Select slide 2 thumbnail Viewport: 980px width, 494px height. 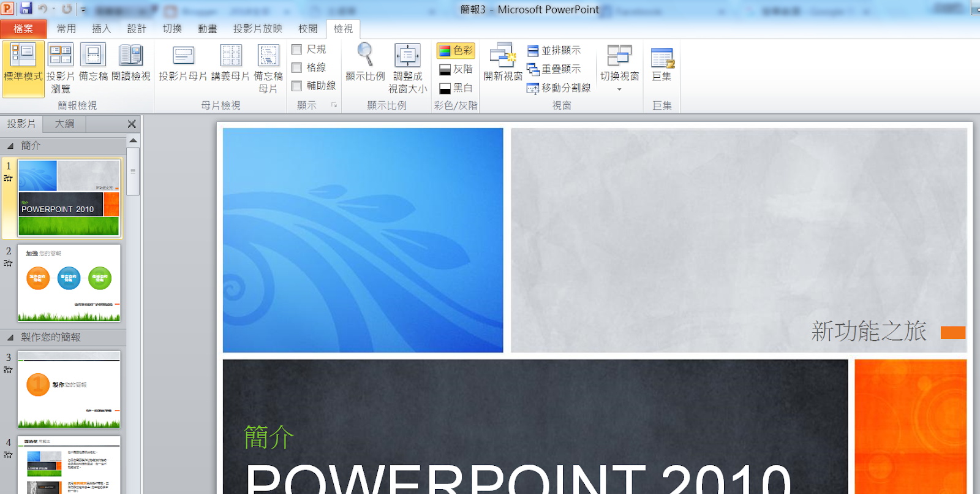(x=69, y=283)
